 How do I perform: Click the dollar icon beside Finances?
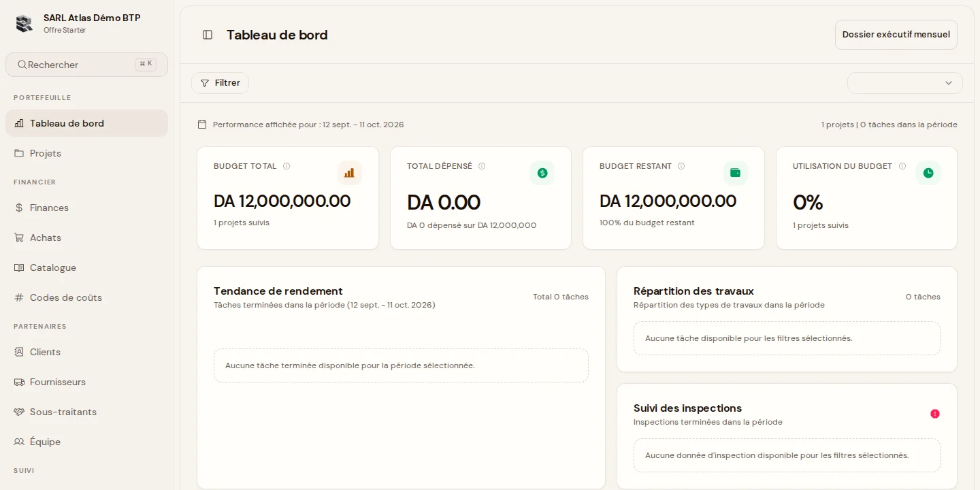(19, 208)
